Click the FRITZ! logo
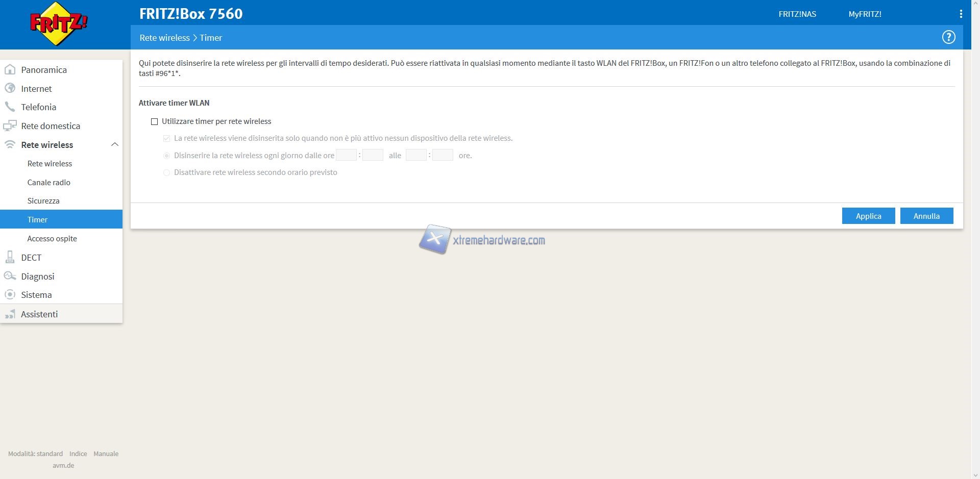Image resolution: width=980 pixels, height=479 pixels. pyautogui.click(x=59, y=24)
